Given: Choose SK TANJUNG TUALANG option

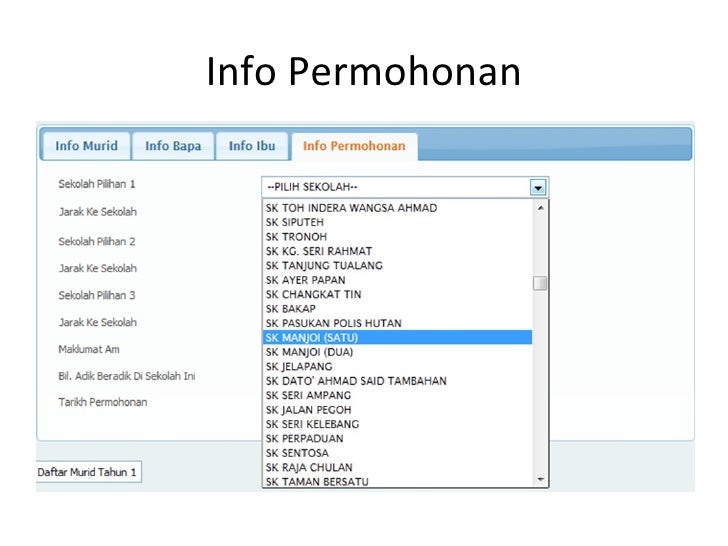Looking at the screenshot, I should (x=397, y=266).
